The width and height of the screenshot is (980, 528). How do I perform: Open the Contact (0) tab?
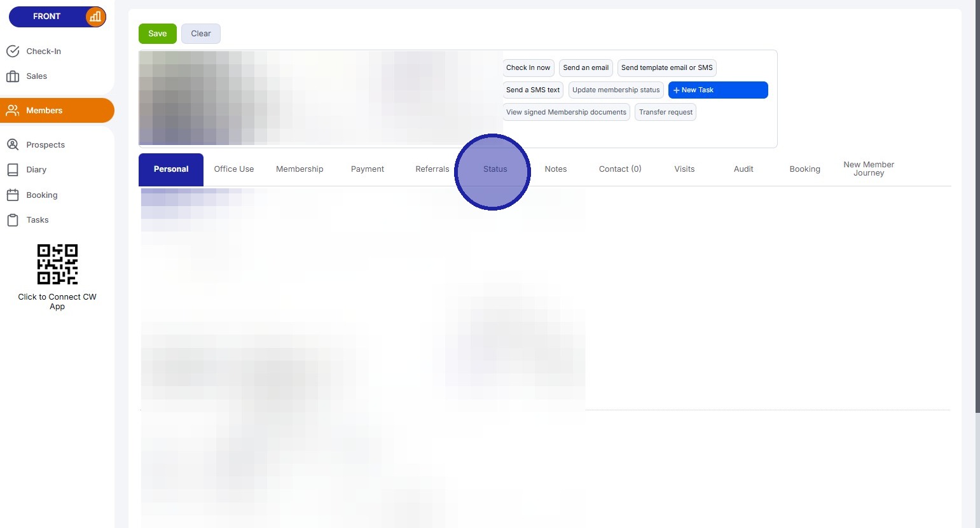(x=620, y=169)
